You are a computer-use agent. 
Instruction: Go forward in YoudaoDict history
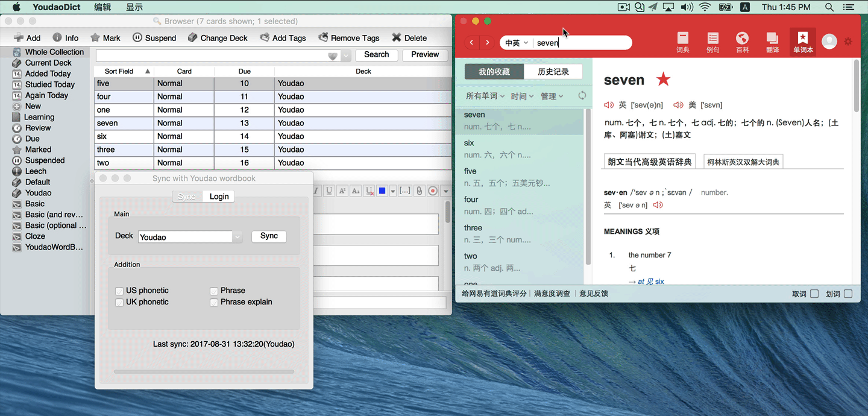[487, 43]
